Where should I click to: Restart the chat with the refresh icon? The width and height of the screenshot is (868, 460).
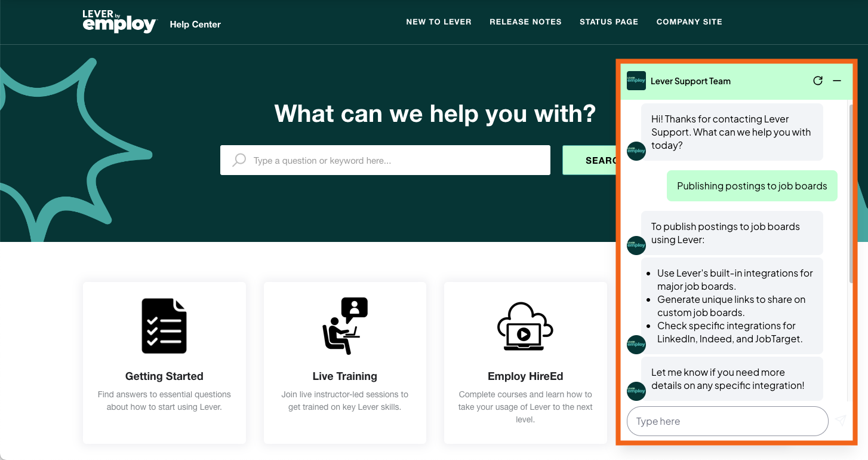tap(818, 81)
